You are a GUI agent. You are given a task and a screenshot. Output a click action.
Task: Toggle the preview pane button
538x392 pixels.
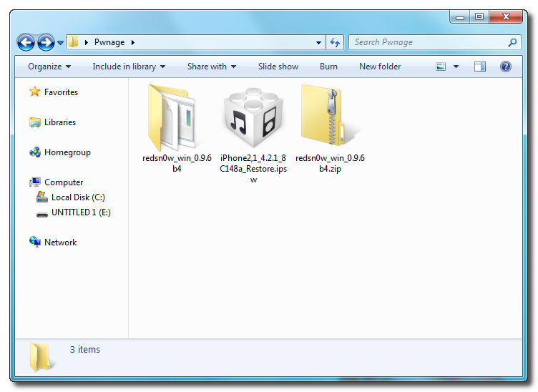(480, 67)
